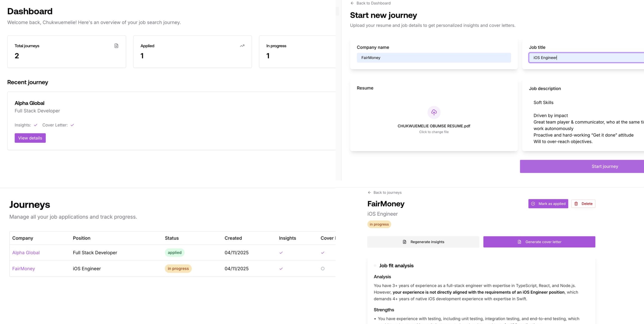Click the back arrow beside Back to journeys
Viewport: 644px width, 324px height.
pyautogui.click(x=369, y=192)
